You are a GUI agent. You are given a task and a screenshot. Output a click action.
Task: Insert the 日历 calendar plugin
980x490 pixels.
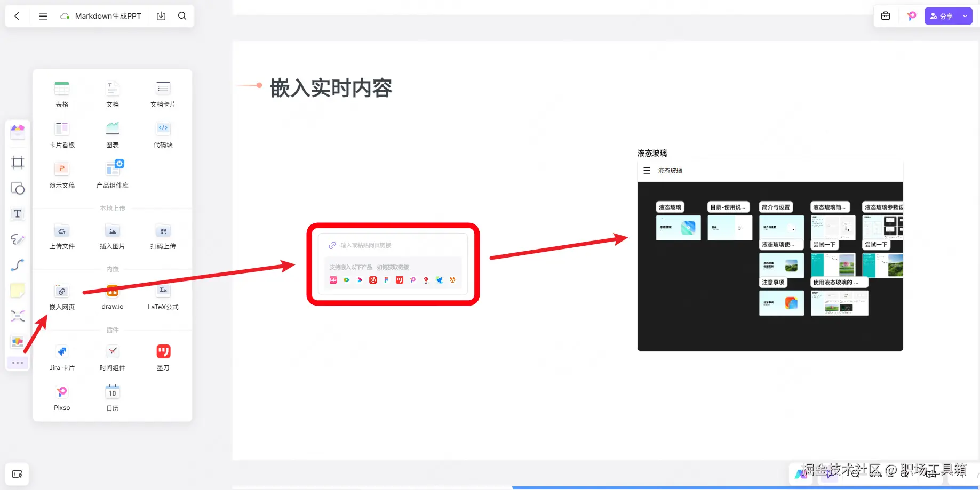coord(113,398)
